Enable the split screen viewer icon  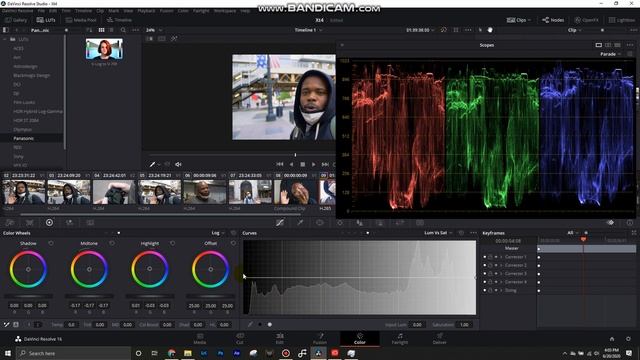pos(162,39)
